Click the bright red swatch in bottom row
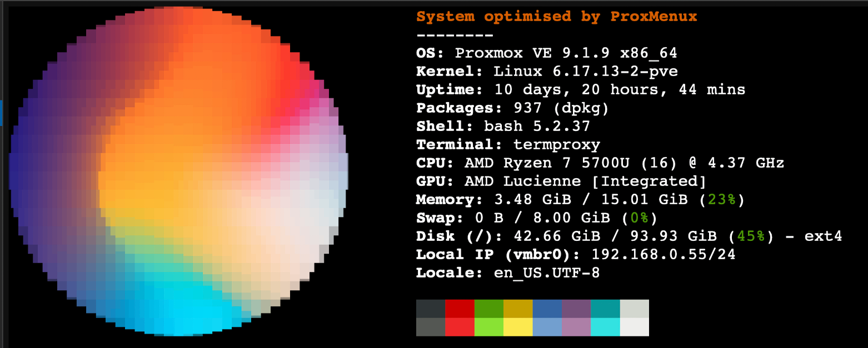The height and width of the screenshot is (348, 868). pos(460,327)
